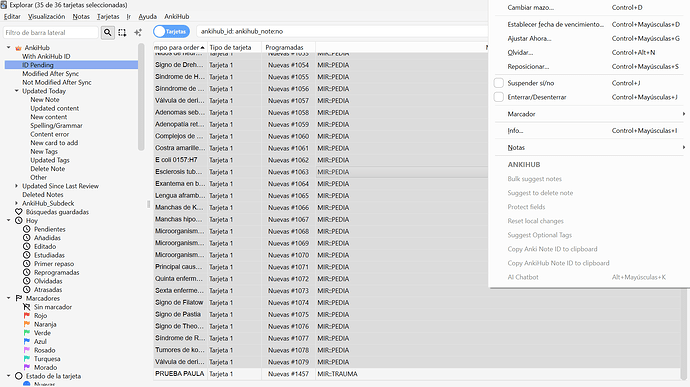
Task: Check the Suspender sí/no checkbox
Action: [499, 83]
